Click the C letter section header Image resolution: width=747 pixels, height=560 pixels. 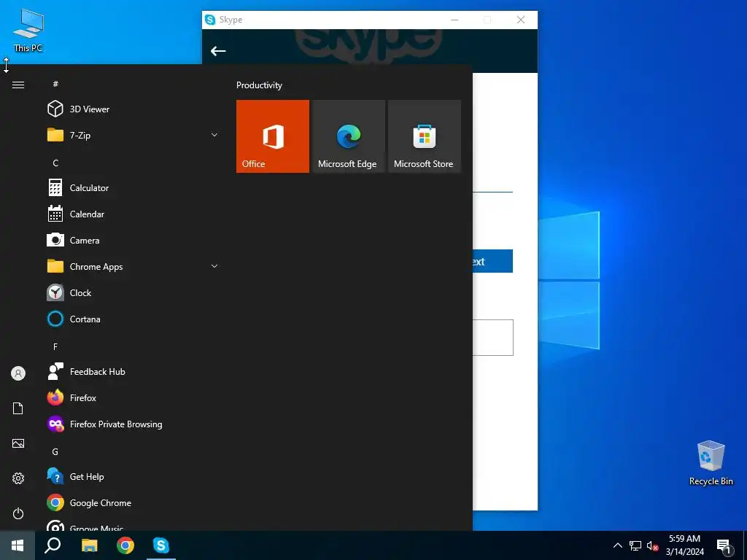point(55,163)
